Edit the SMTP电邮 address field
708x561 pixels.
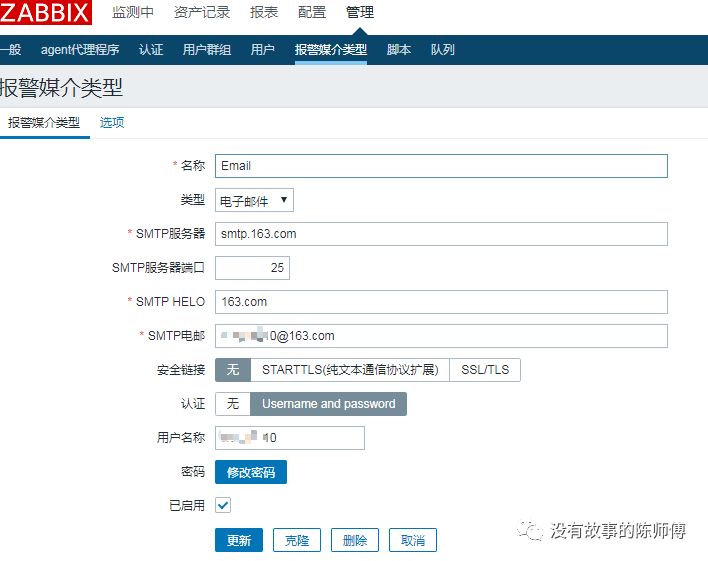[441, 336]
